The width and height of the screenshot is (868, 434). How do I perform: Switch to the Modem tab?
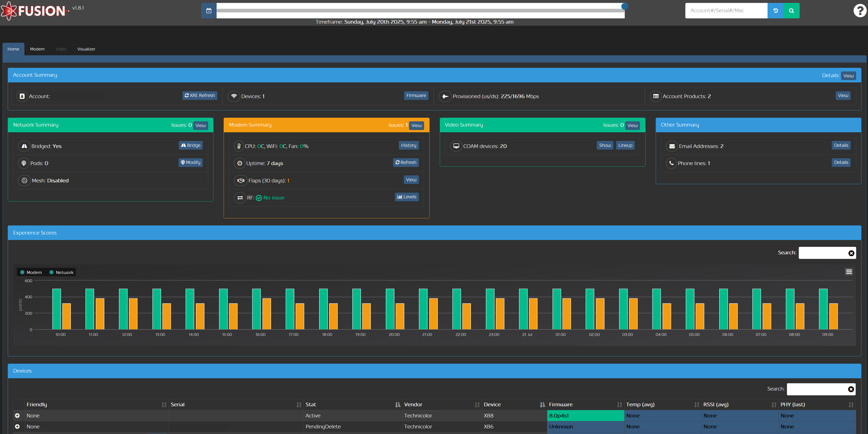37,49
